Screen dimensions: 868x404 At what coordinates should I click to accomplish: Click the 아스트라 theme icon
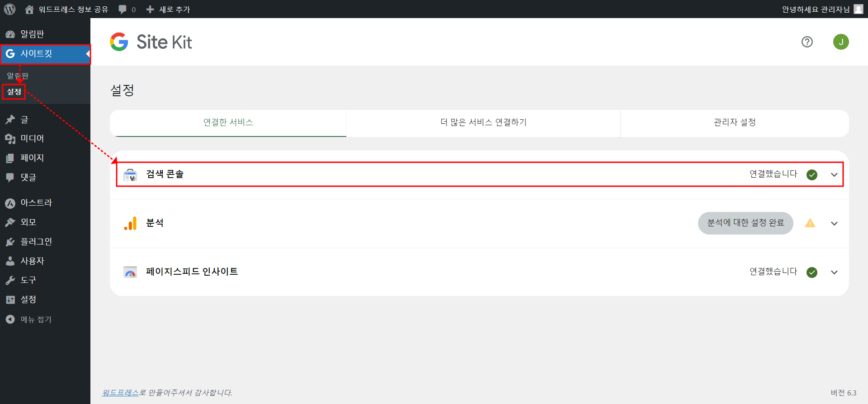[10, 203]
